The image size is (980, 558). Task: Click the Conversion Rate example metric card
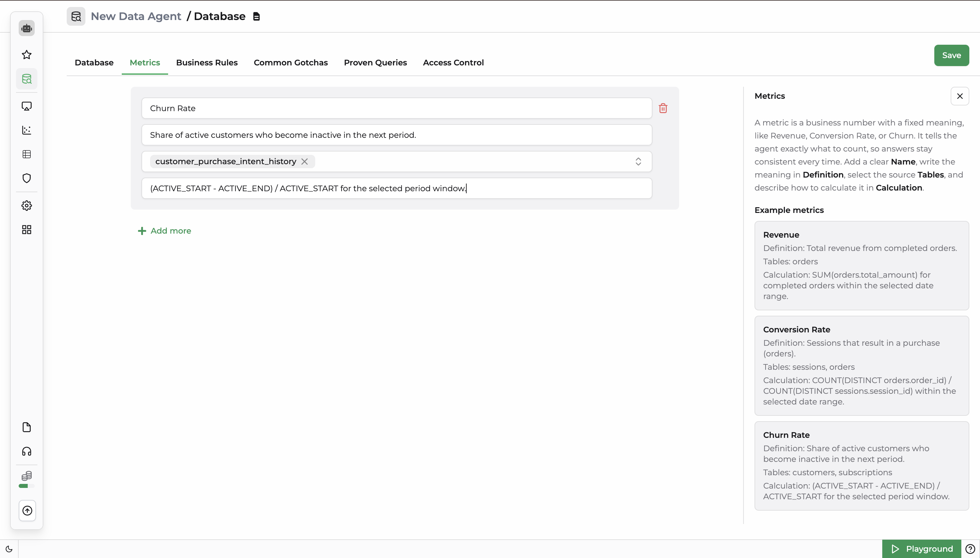click(x=862, y=366)
